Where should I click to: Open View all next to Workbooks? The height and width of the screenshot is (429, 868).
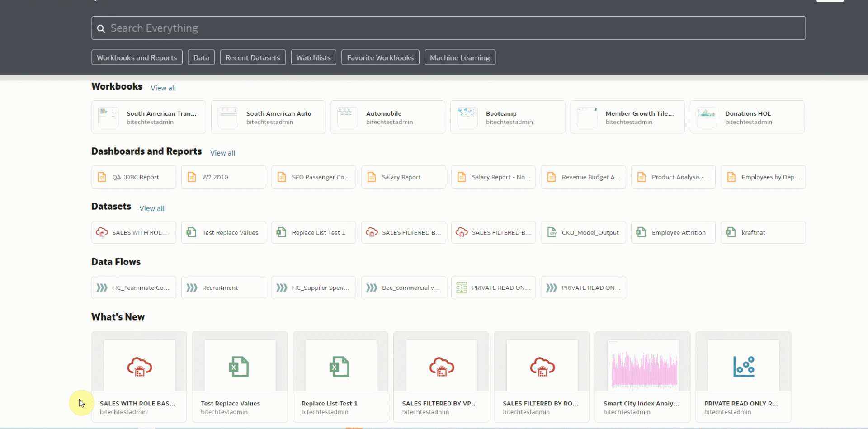click(163, 88)
